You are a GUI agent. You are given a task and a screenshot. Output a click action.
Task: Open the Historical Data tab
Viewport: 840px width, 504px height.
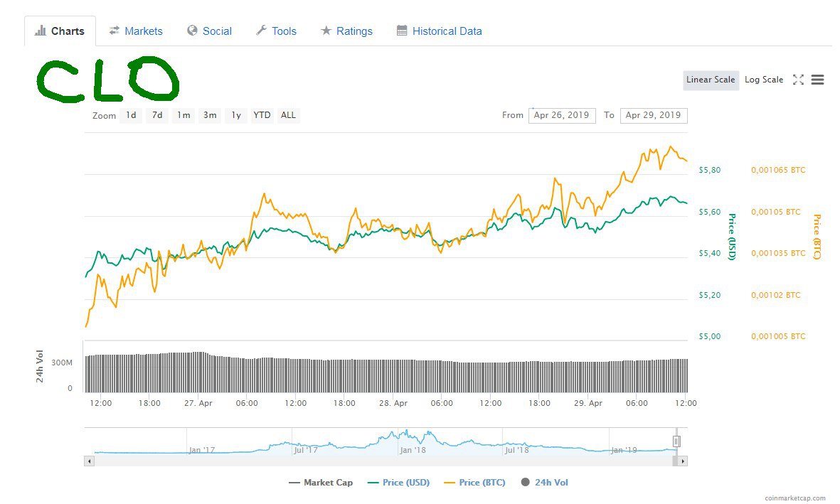[x=439, y=31]
